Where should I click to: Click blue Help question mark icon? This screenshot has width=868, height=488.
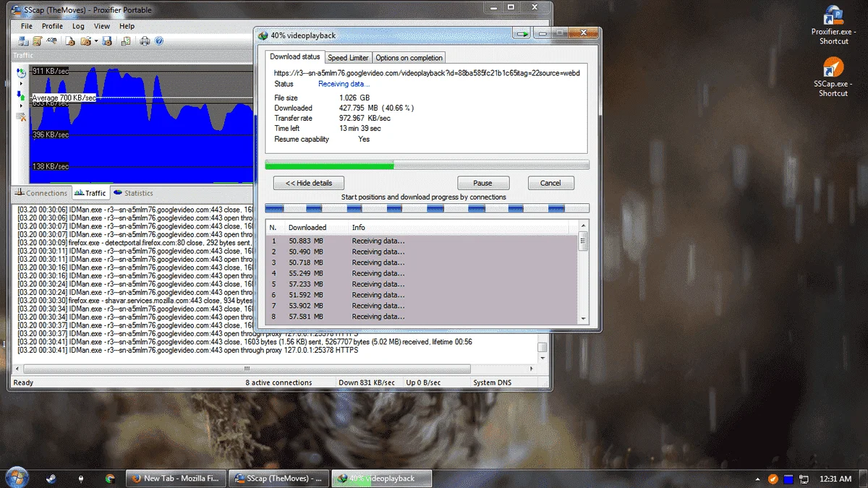158,41
